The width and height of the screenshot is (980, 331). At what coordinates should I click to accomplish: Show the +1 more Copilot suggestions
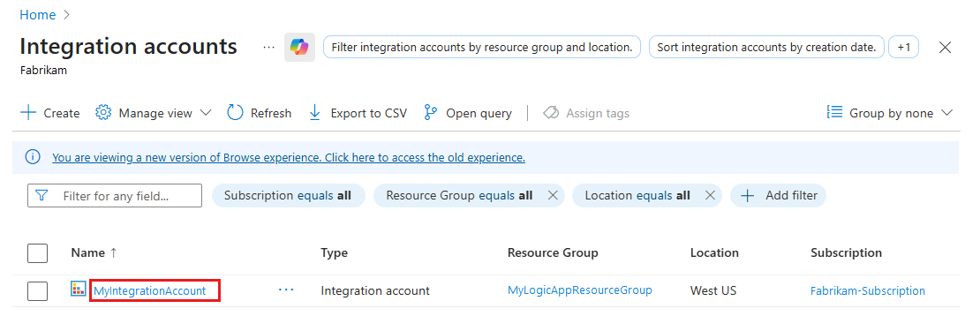pos(904,47)
